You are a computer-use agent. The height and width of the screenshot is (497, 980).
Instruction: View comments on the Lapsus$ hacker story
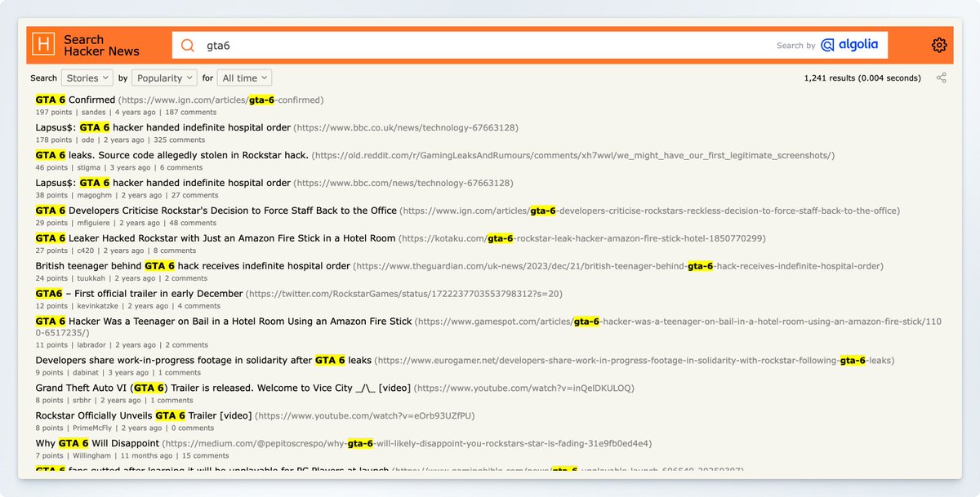[x=178, y=140]
